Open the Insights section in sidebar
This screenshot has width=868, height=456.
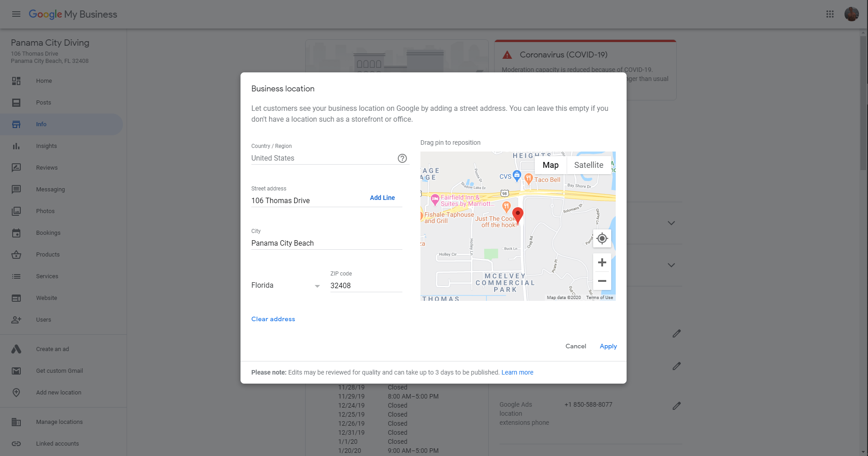pyautogui.click(x=46, y=146)
